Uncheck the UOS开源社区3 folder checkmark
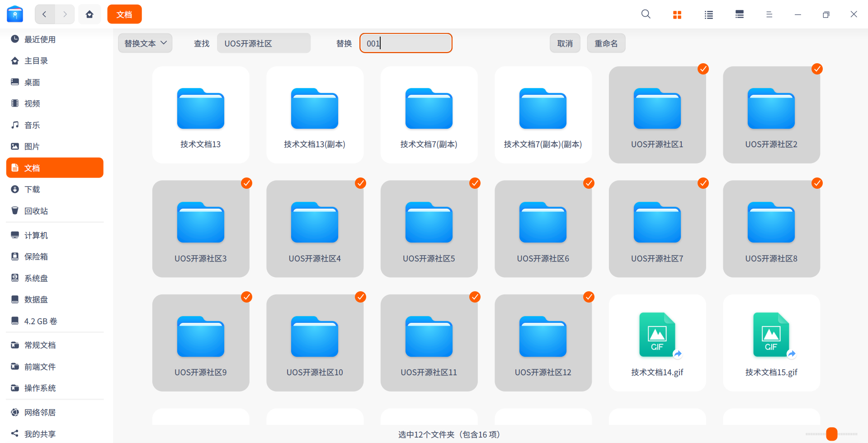 click(x=246, y=183)
